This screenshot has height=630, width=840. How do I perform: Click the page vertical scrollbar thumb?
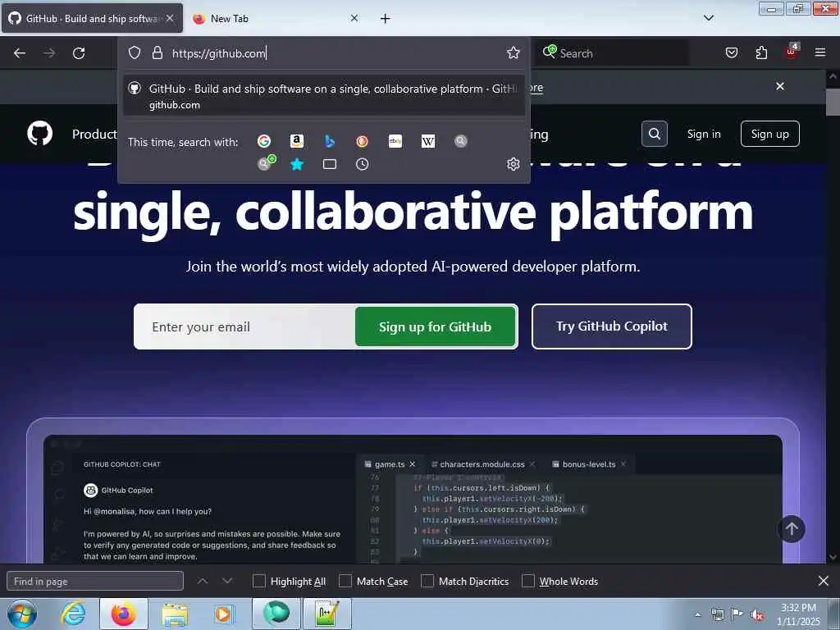pos(833,102)
